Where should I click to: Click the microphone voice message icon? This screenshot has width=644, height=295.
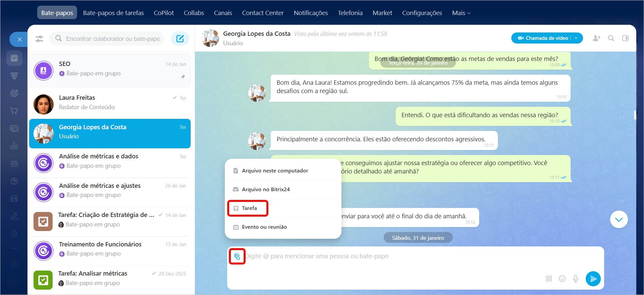click(x=576, y=279)
